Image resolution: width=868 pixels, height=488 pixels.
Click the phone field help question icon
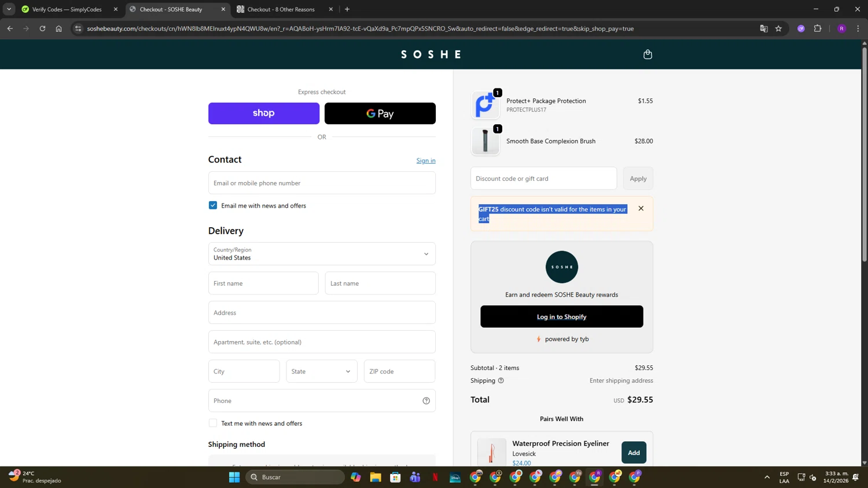(x=426, y=401)
